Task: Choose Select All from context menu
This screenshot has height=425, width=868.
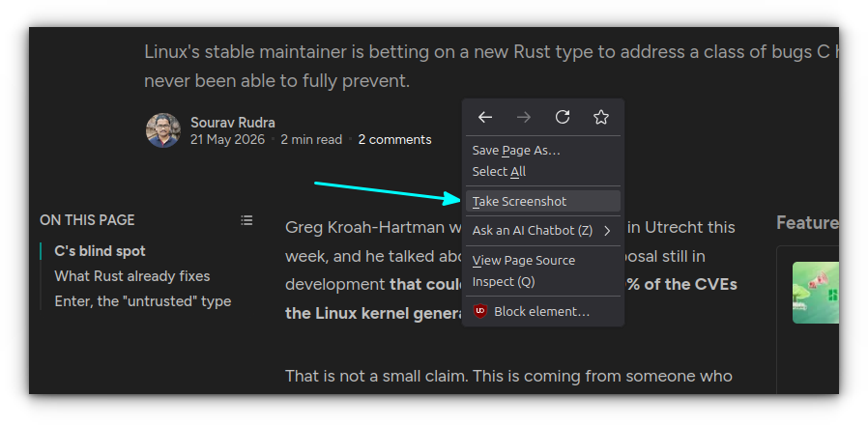Action: tap(543, 172)
